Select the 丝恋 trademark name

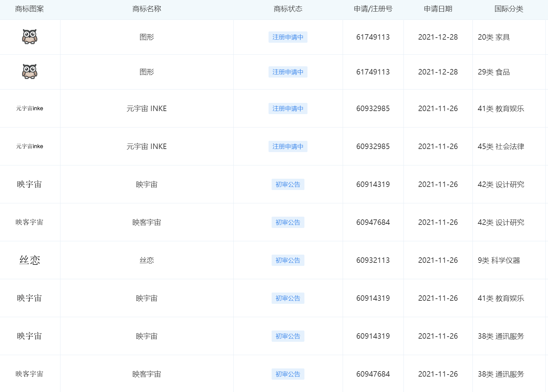147,260
